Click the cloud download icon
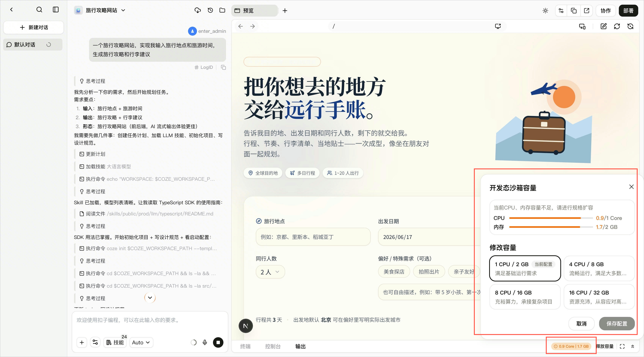The height and width of the screenshot is (357, 644). click(x=198, y=10)
